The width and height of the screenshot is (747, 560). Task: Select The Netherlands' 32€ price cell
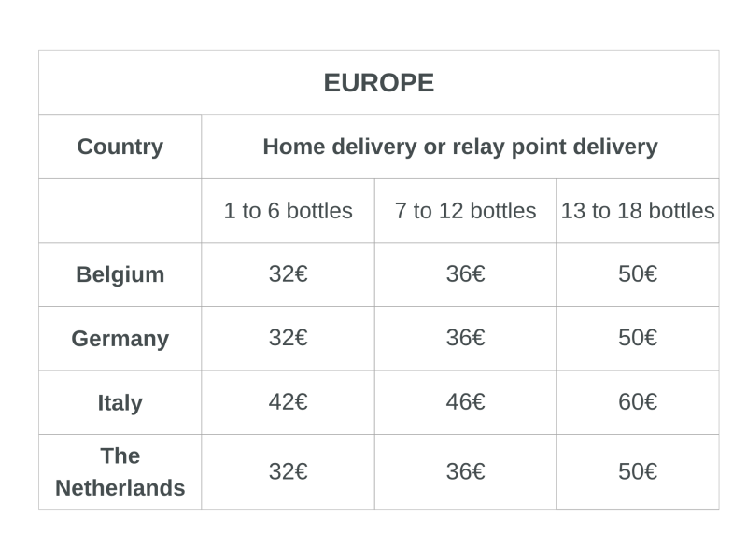[289, 472]
